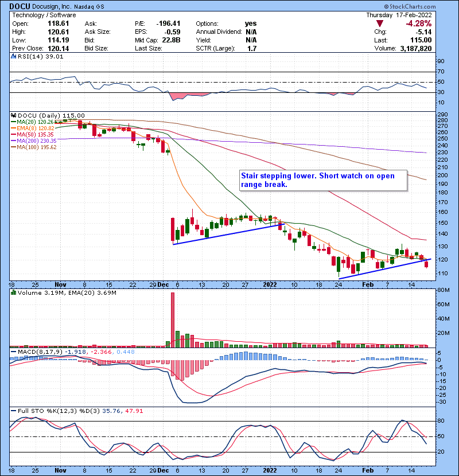Click the large December volume spike bar
The image size is (459, 476).
coord(173,320)
